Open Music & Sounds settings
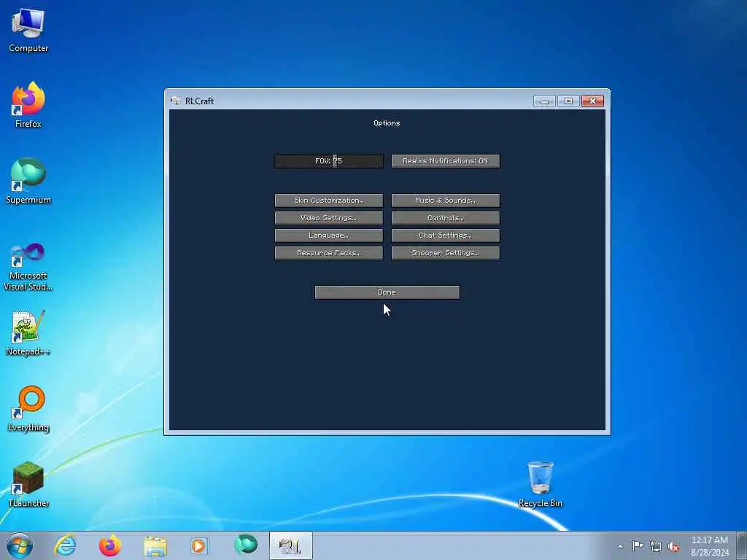This screenshot has width=747, height=560. coord(446,201)
